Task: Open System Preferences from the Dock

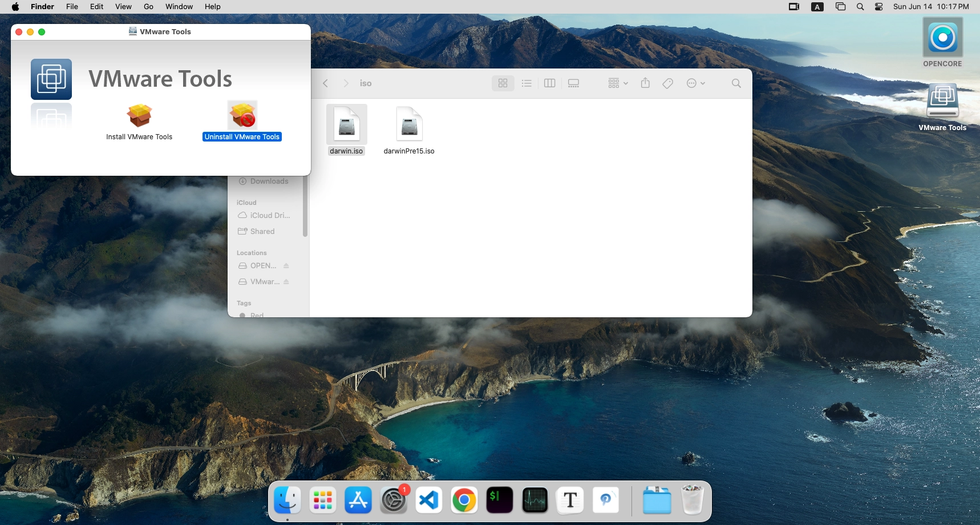Action: 394,500
